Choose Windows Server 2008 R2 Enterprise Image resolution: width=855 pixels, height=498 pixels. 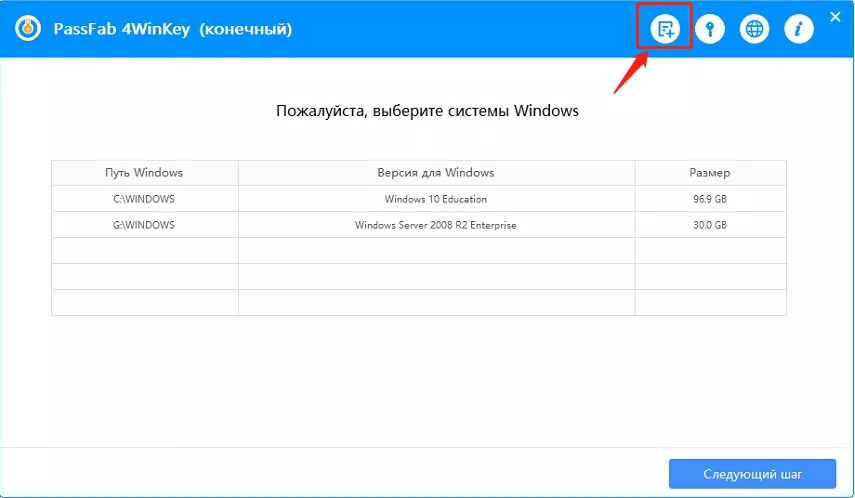(436, 225)
